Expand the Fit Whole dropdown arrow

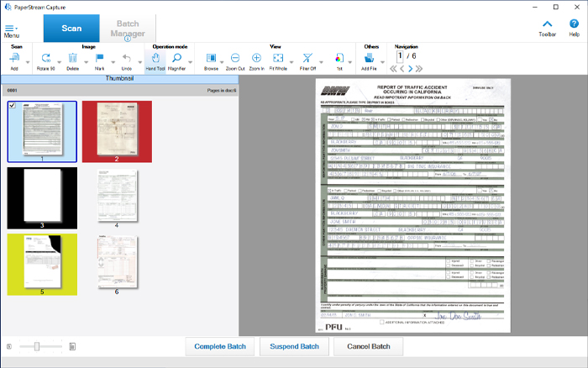[291, 62]
